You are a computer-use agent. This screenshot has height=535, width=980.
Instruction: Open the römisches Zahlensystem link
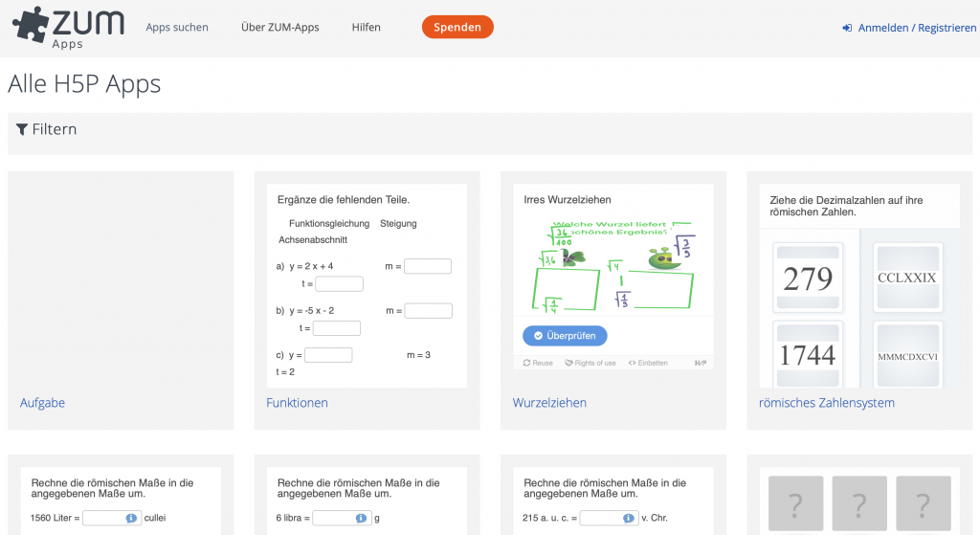826,403
